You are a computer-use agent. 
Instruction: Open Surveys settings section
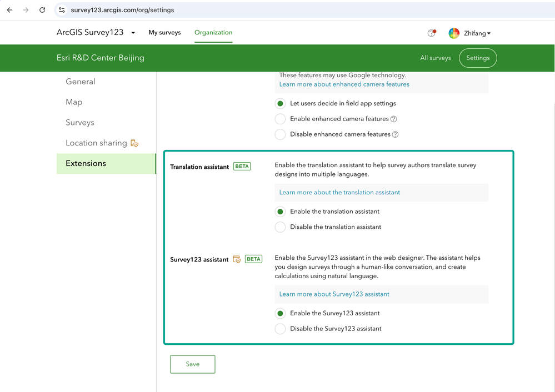click(80, 122)
